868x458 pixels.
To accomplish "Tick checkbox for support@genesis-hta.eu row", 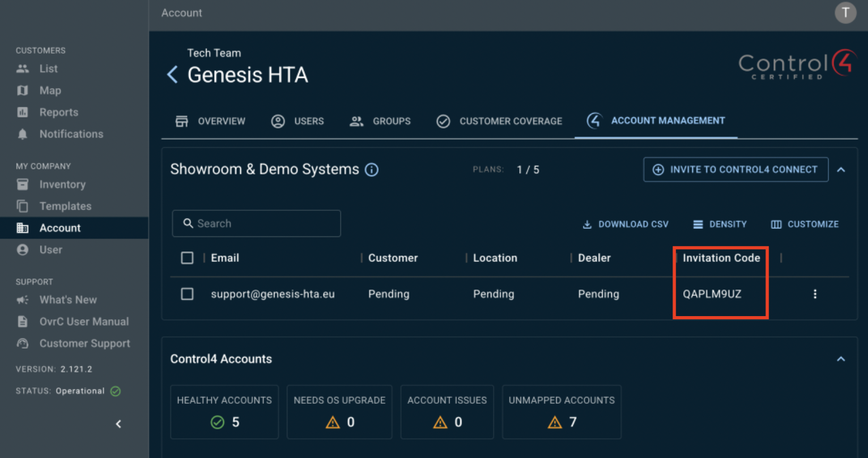I will [187, 294].
